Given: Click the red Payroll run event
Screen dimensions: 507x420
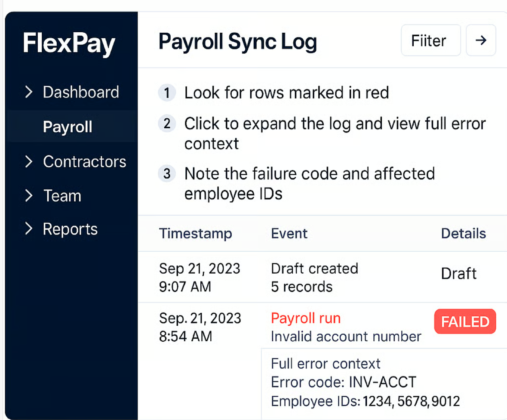Looking at the screenshot, I should [x=306, y=318].
